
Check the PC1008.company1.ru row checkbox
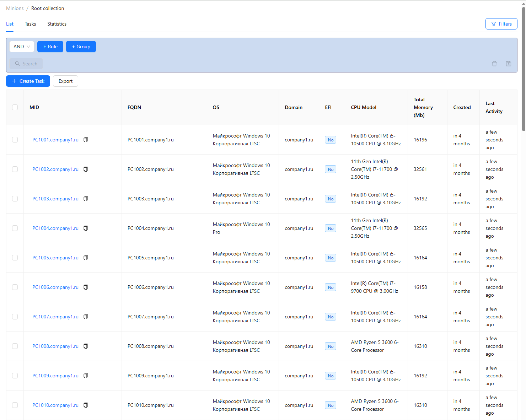coord(15,346)
